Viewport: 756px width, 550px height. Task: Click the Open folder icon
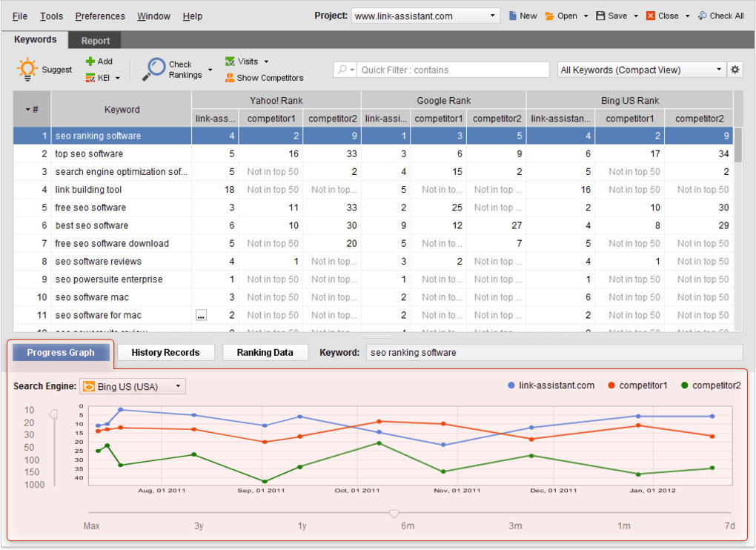pos(549,16)
